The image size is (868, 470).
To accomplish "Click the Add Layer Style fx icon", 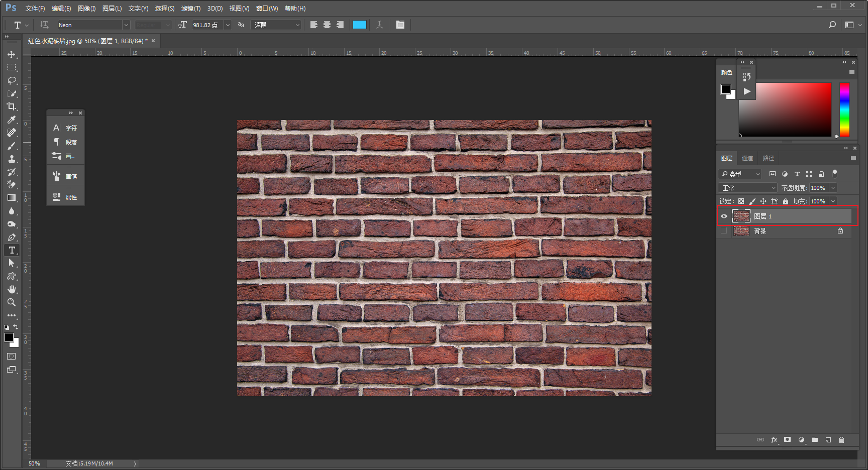I will pyautogui.click(x=774, y=440).
